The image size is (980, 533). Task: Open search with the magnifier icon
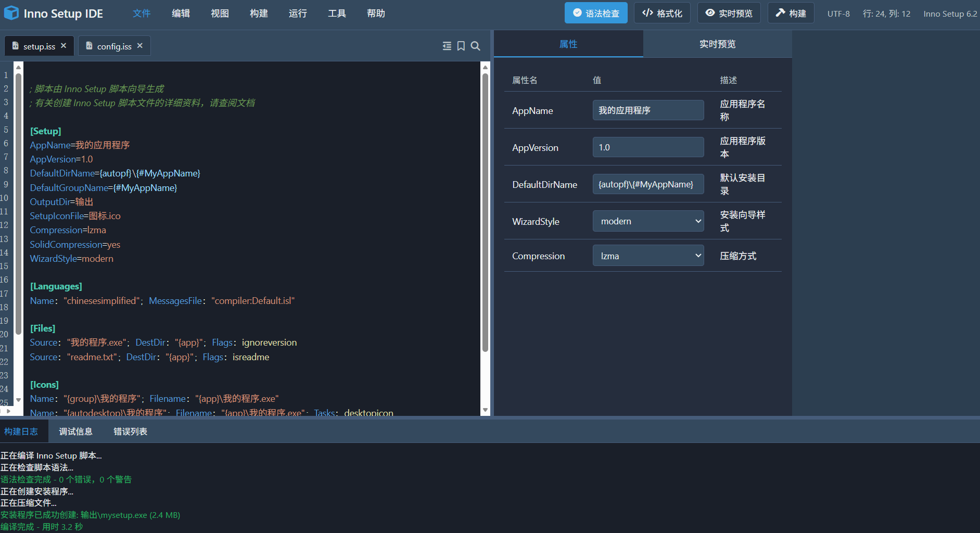(475, 46)
